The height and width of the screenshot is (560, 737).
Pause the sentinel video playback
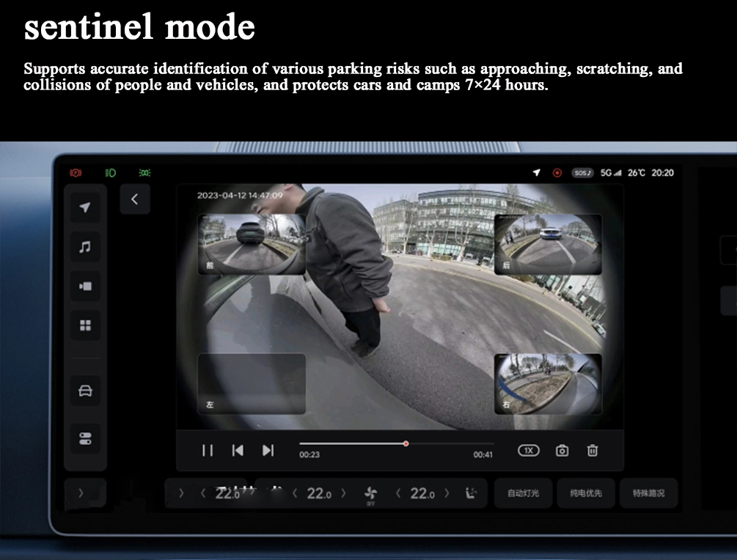208,451
